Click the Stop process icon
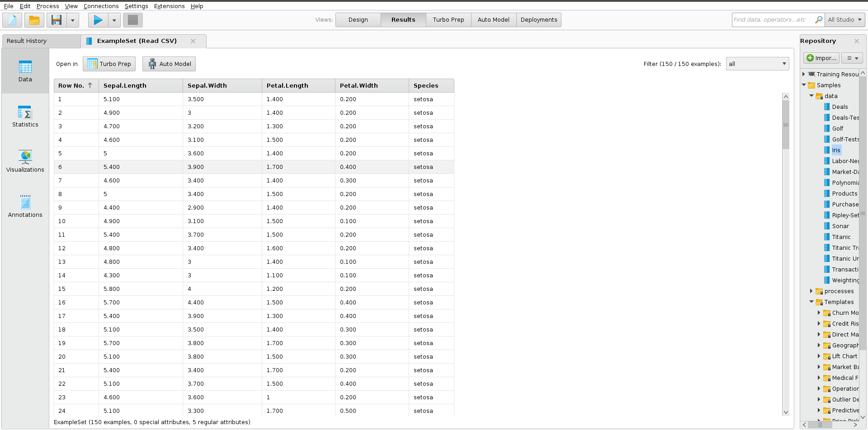 click(133, 20)
